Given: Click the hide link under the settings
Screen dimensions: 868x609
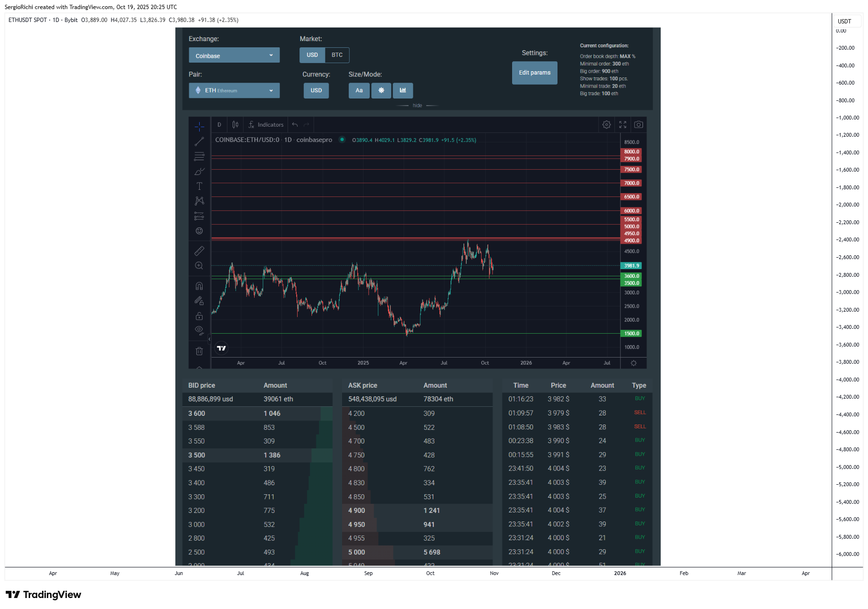Looking at the screenshot, I should coord(417,106).
